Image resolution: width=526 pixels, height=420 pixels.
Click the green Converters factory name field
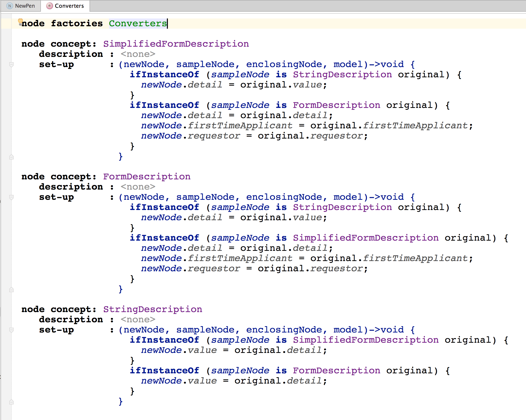[x=138, y=24]
